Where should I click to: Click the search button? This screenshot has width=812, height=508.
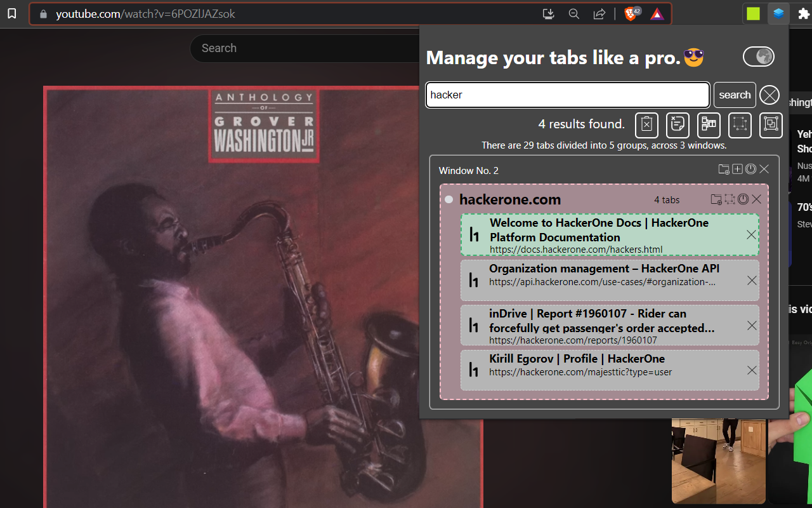pos(735,95)
